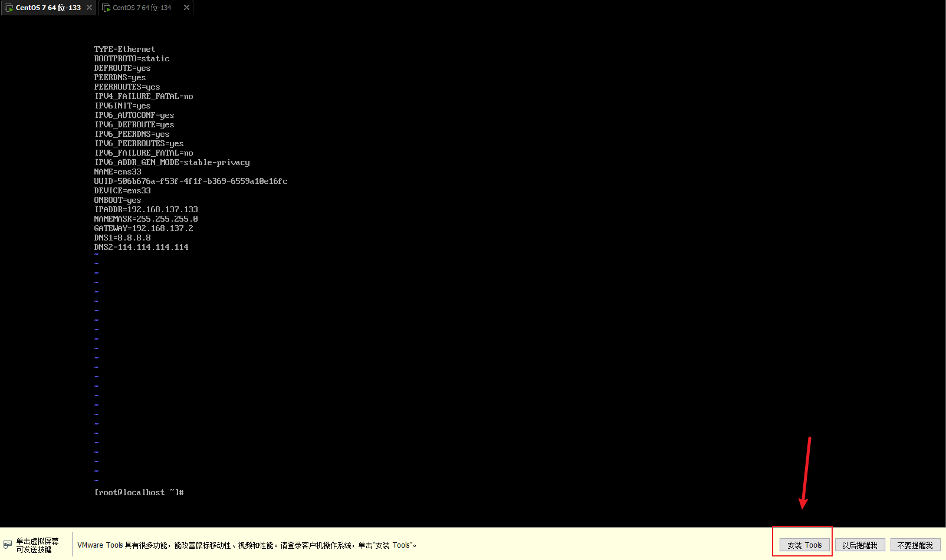Click the TYPE=Ethernet line

[124, 49]
